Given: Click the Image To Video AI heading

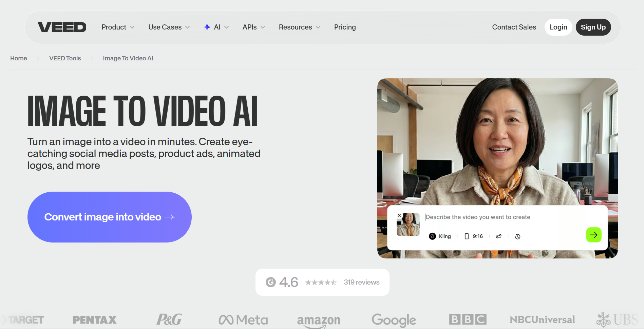Looking at the screenshot, I should click(x=143, y=111).
